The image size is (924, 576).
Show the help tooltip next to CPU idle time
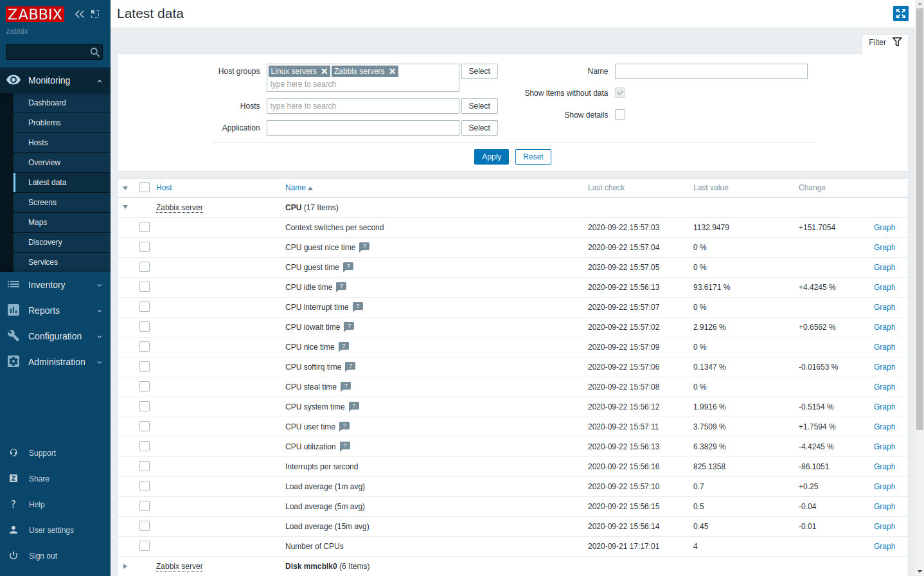(x=341, y=287)
